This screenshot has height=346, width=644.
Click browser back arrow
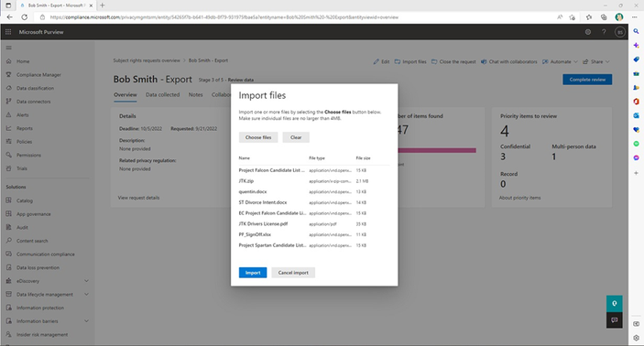pos(10,17)
